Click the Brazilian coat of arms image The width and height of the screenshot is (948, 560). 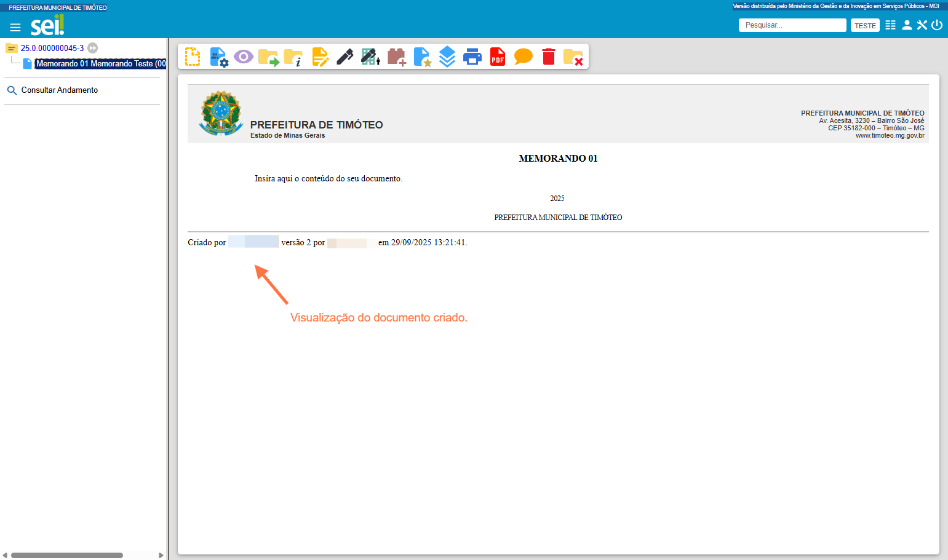pyautogui.click(x=221, y=114)
